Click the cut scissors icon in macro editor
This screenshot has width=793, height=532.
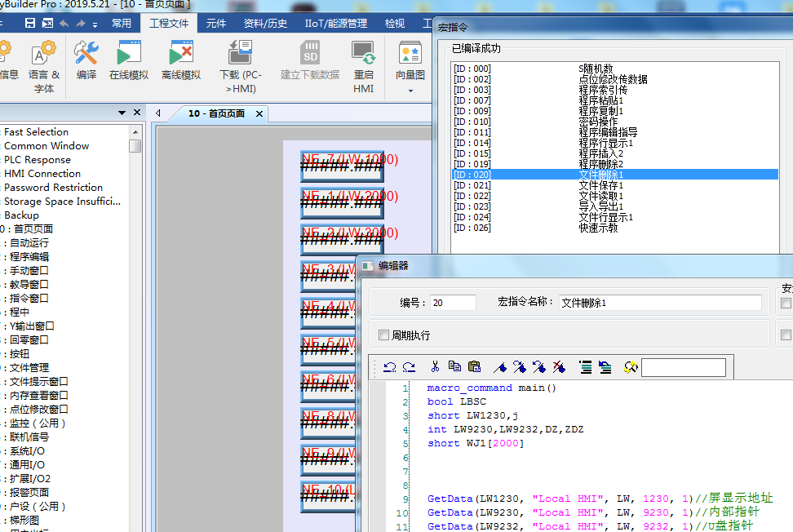435,367
